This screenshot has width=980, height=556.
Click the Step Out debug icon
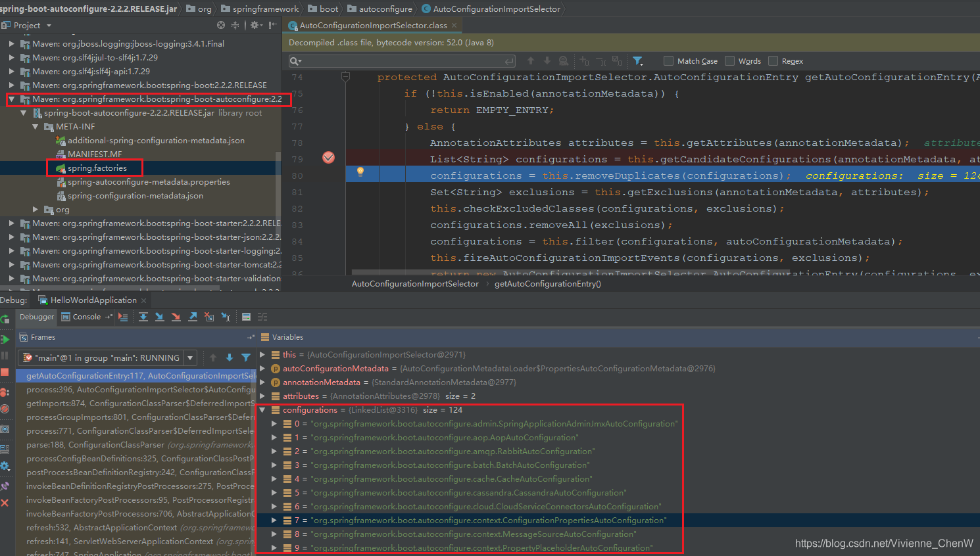coord(193,317)
